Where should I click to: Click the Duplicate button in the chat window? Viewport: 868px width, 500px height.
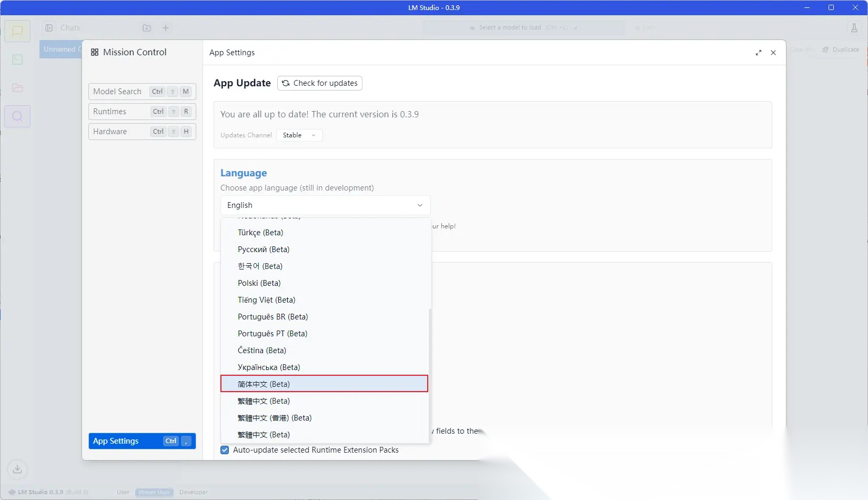coord(841,49)
